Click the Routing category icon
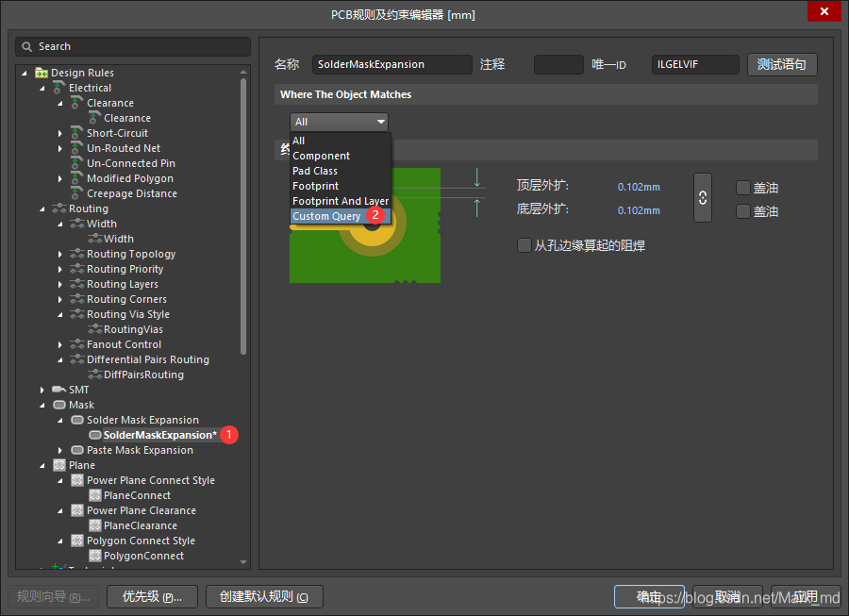Screen dimensions: 849x616 [59, 208]
